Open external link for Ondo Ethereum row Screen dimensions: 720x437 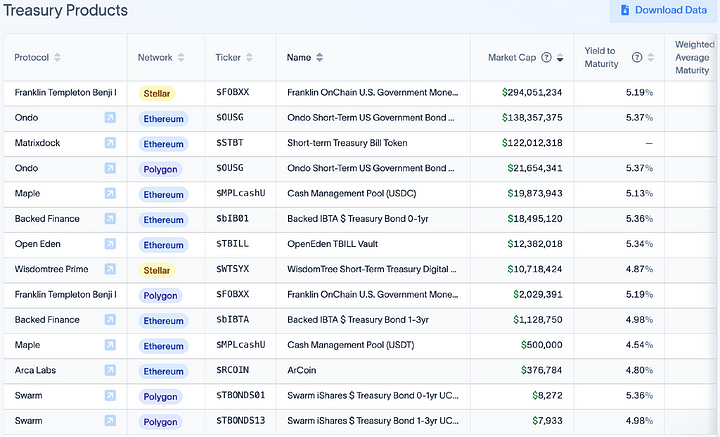pyautogui.click(x=110, y=118)
